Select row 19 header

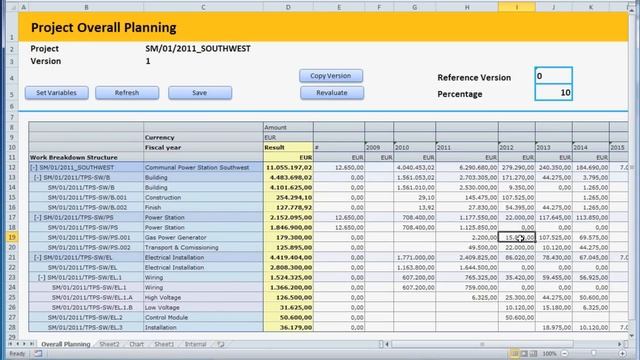coord(12,237)
